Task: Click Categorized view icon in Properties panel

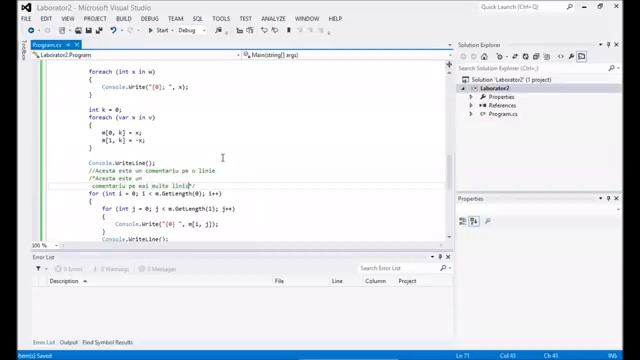Action: [x=462, y=221]
